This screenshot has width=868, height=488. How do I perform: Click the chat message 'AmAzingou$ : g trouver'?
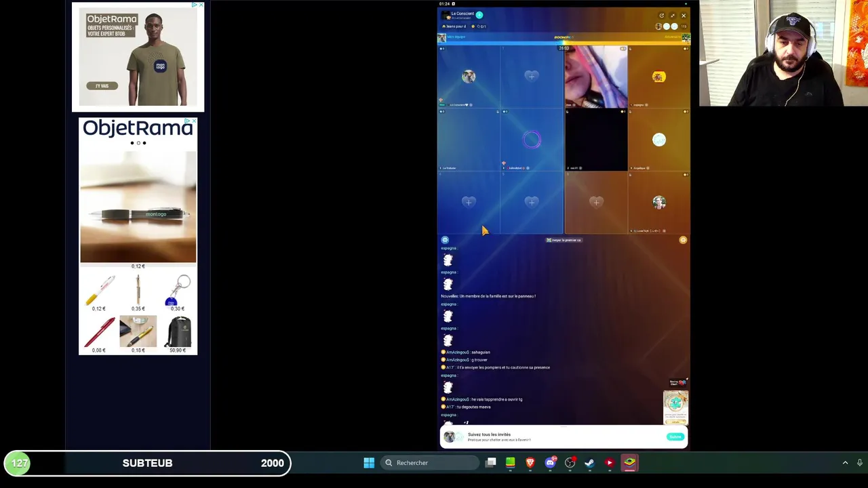pyautogui.click(x=465, y=360)
